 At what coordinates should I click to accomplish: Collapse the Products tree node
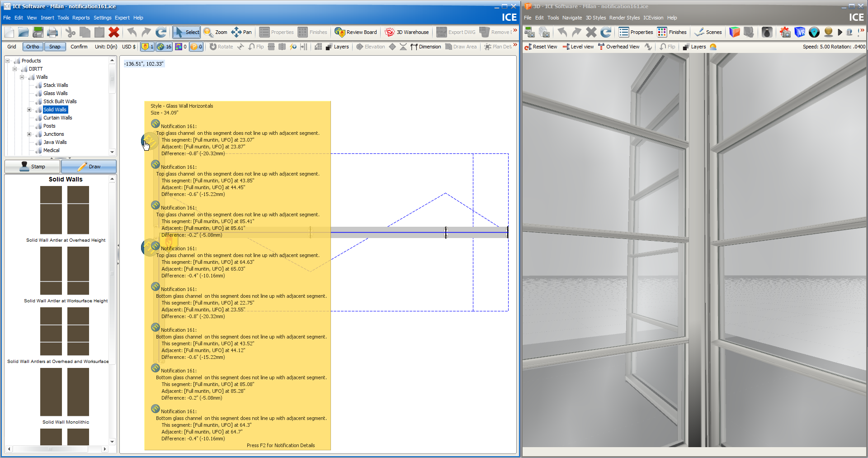click(8, 61)
